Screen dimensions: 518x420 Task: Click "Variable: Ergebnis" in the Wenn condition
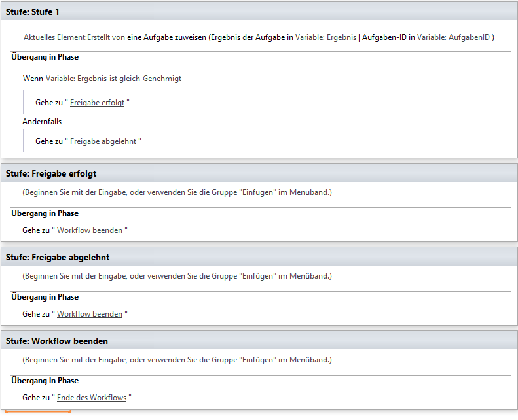pyautogui.click(x=76, y=79)
